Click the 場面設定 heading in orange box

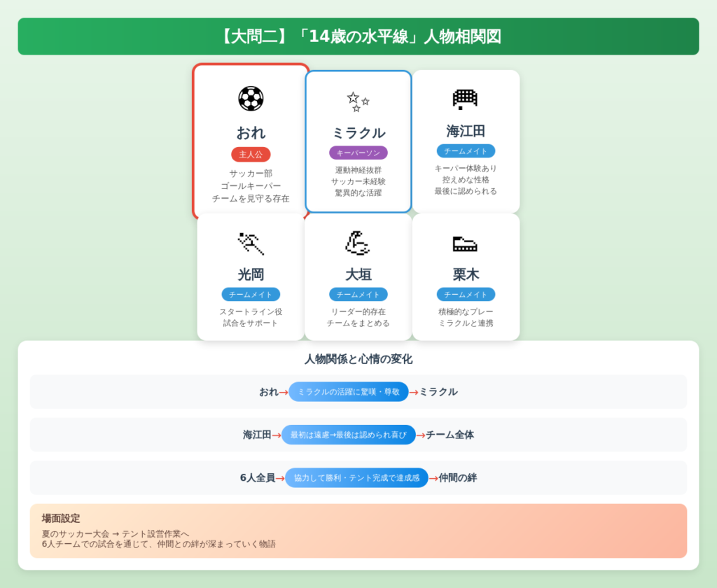(x=61, y=519)
